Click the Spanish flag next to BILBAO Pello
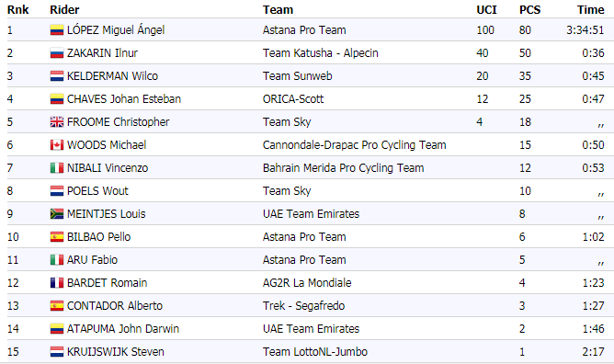 [57, 237]
